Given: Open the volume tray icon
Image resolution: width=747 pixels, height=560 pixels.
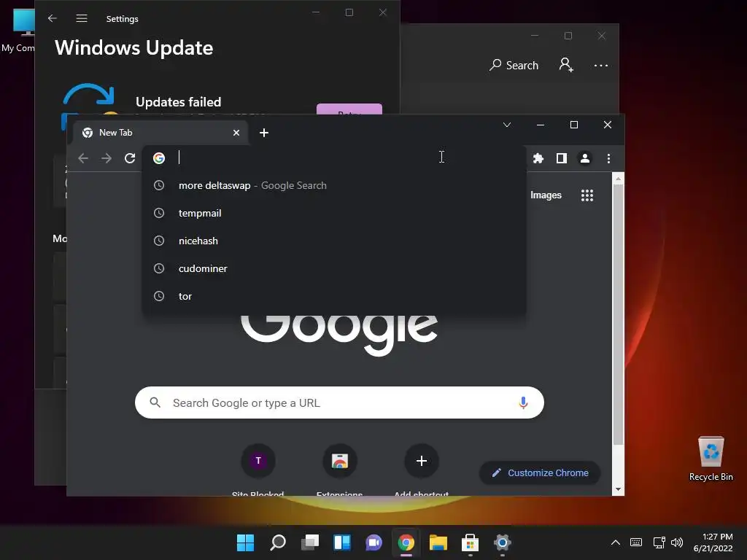Looking at the screenshot, I should [x=677, y=542].
